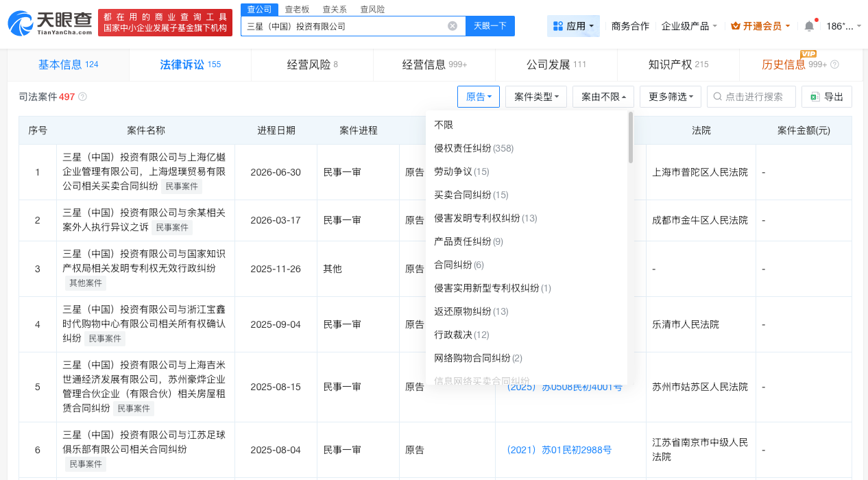868x480 pixels.
Task: Click case 3 name with 国家知识产权局
Action: tap(144, 261)
